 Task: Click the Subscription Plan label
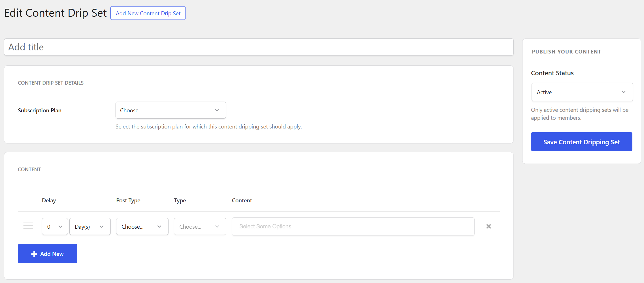[40, 110]
